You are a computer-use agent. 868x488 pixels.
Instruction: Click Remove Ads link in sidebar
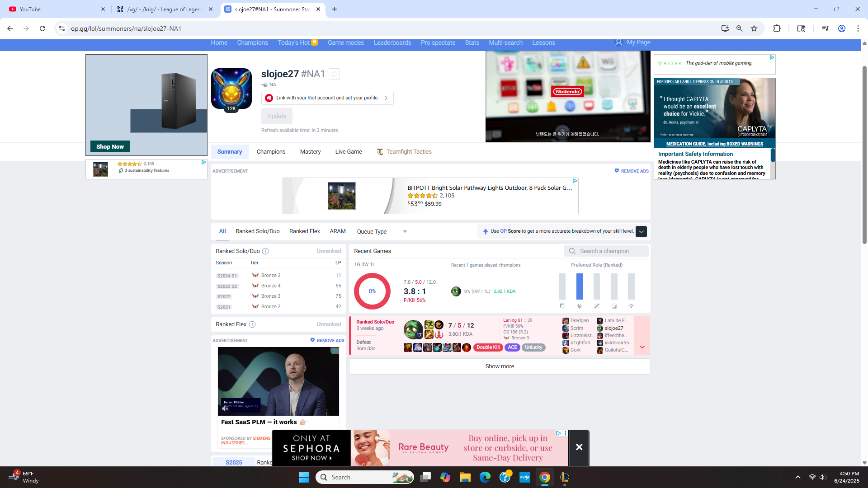coord(327,341)
